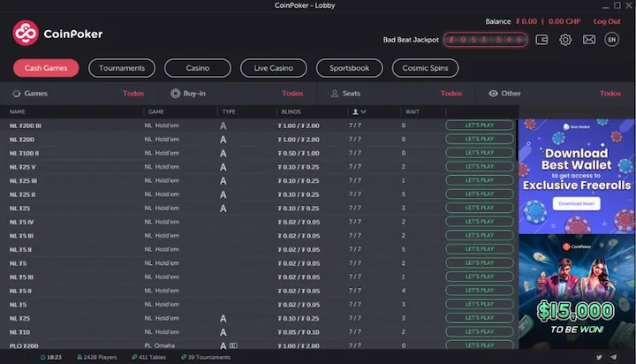Select the Cash Games tab
Screen dimensions: 636x364
click(46, 68)
